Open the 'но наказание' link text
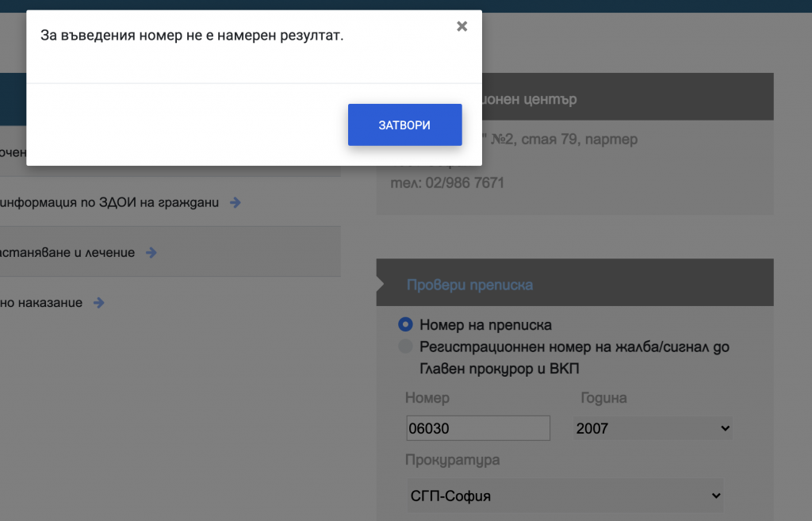This screenshot has height=521, width=812. 41,302
